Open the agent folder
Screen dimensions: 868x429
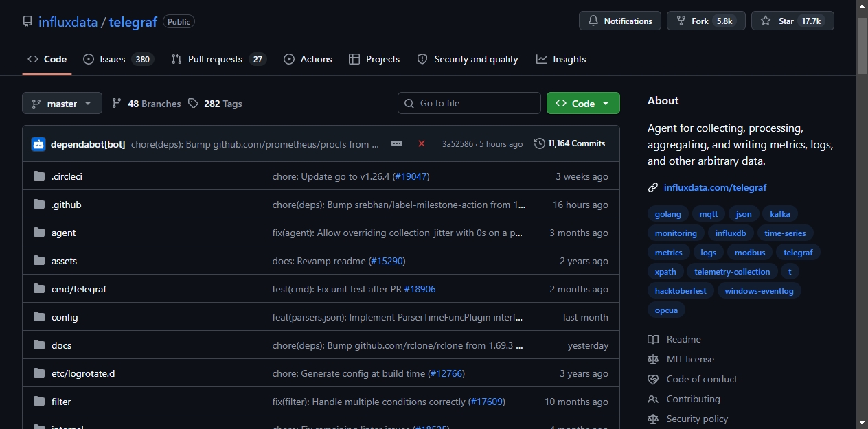pos(63,233)
